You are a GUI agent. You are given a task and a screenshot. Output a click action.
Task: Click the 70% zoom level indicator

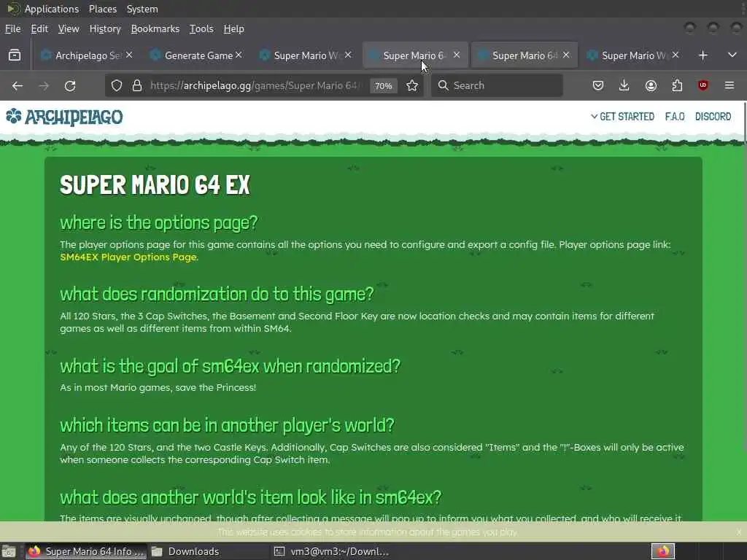click(384, 86)
